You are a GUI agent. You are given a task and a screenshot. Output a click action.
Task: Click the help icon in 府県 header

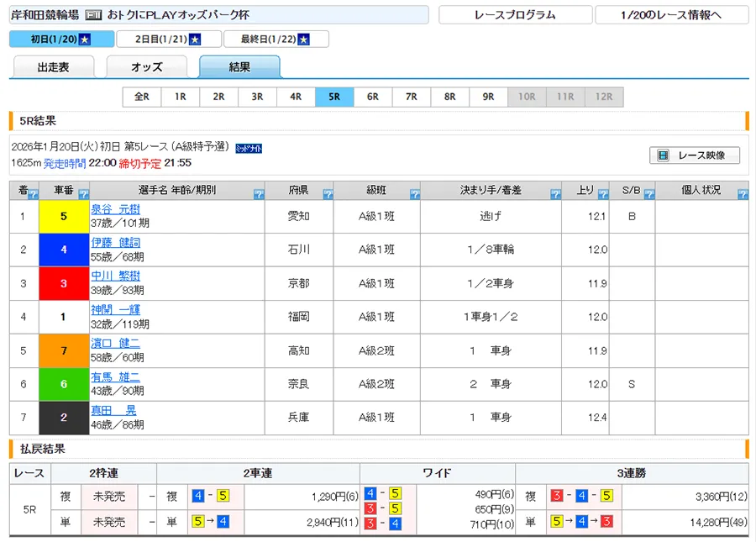328,195
